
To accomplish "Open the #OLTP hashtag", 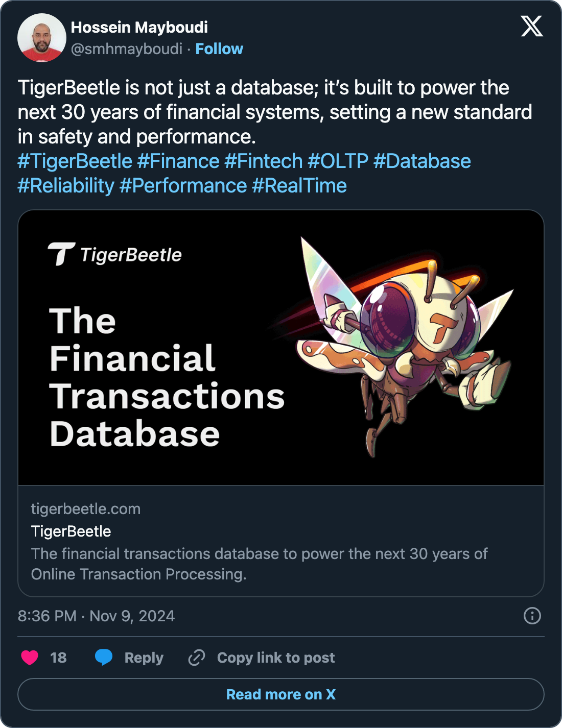I will click(338, 161).
